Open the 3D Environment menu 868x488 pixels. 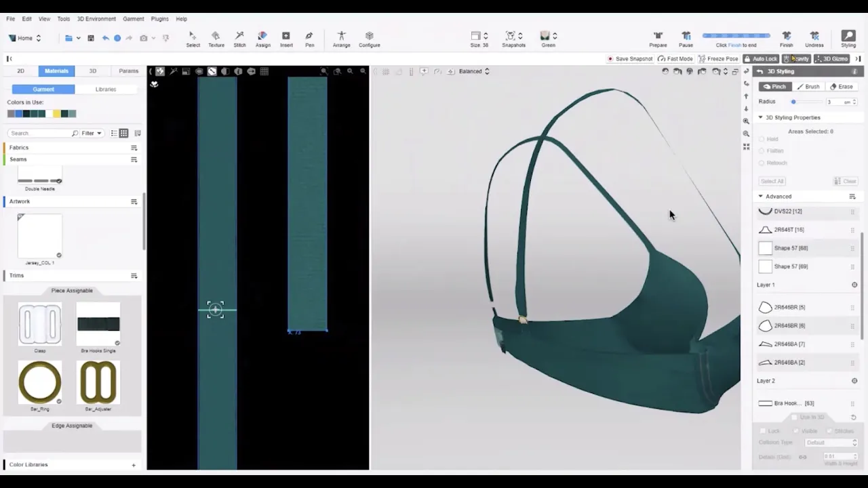[96, 19]
